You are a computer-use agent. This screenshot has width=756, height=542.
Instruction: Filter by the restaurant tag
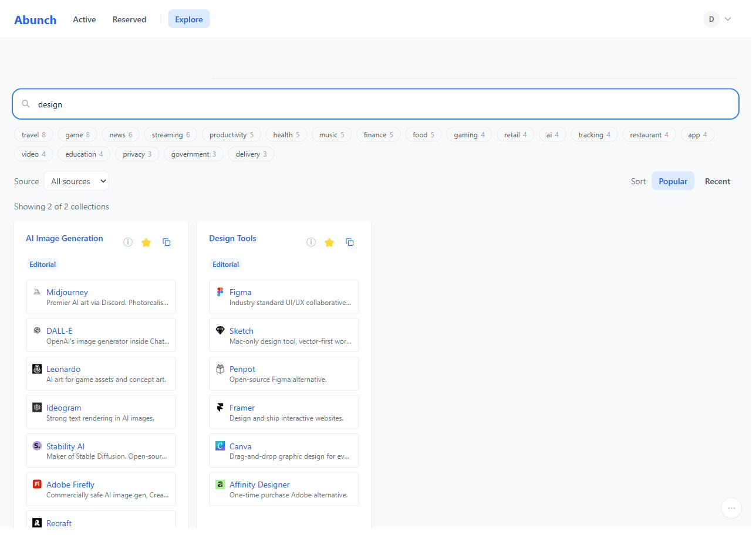point(649,135)
